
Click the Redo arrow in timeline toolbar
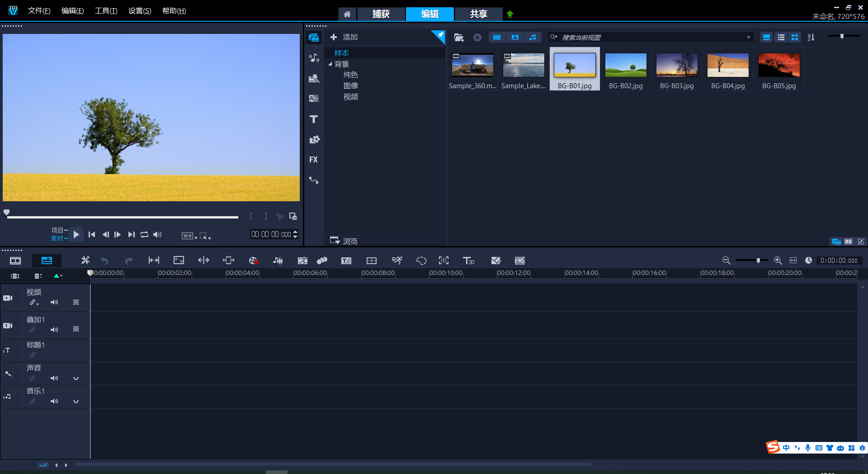[129, 261]
